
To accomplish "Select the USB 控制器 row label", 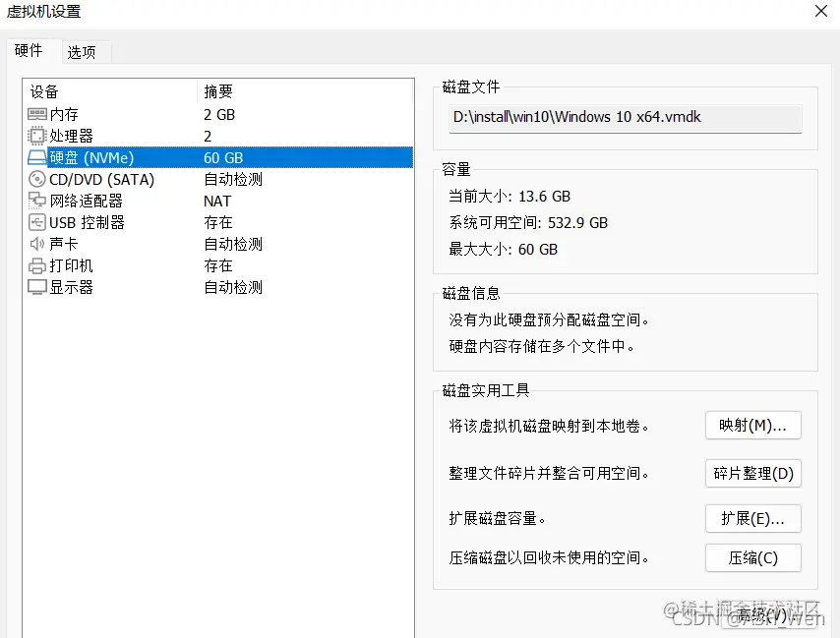I will 87,222.
